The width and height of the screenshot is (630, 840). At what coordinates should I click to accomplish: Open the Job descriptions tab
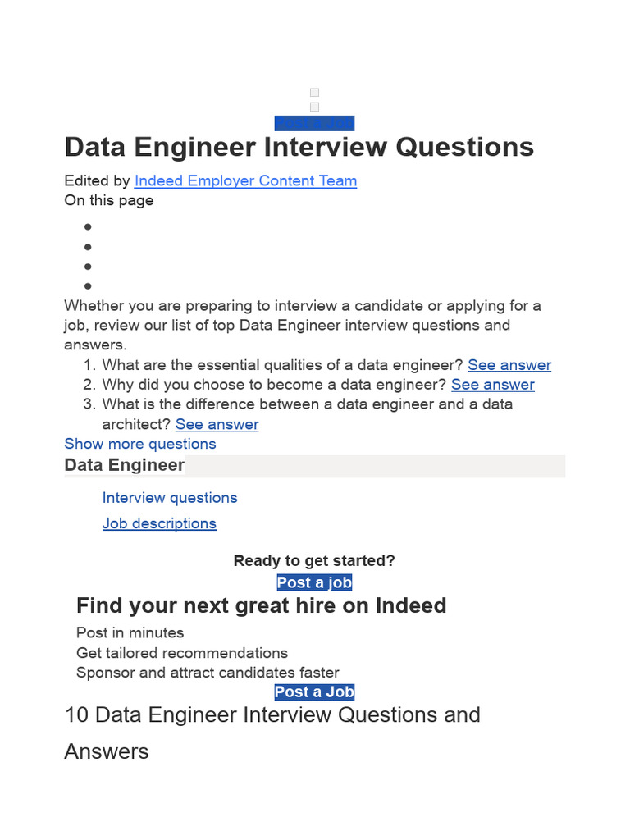(x=159, y=523)
